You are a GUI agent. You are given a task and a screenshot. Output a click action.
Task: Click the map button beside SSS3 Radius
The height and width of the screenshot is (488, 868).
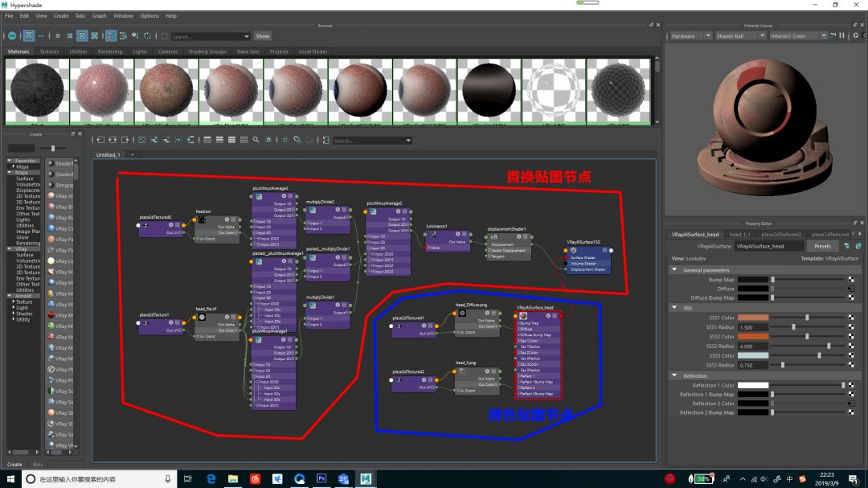(x=851, y=366)
